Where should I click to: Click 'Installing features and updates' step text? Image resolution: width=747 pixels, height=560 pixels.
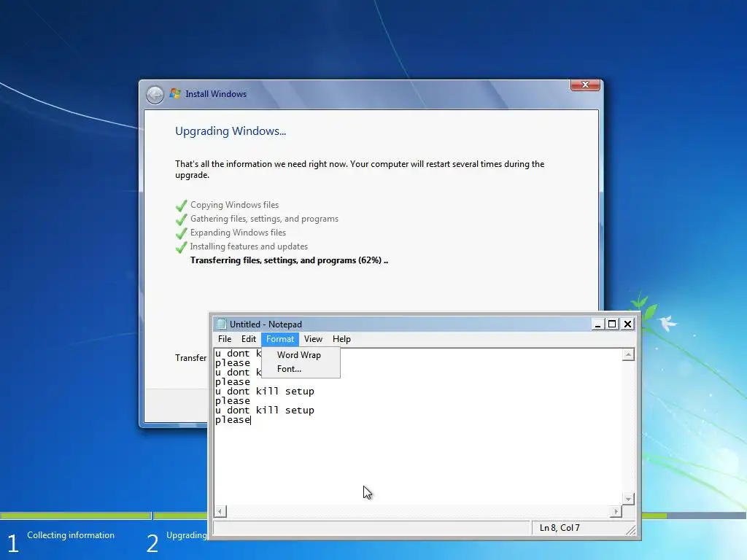249,246
